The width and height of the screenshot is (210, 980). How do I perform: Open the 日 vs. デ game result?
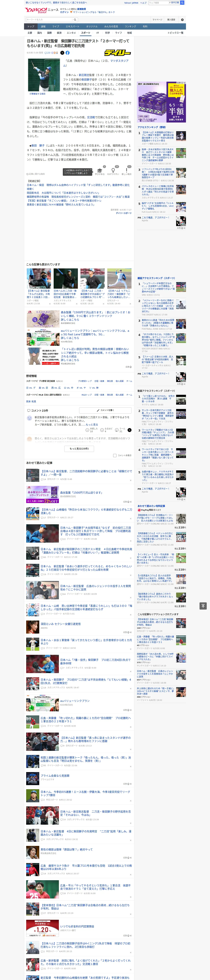click(31, 388)
